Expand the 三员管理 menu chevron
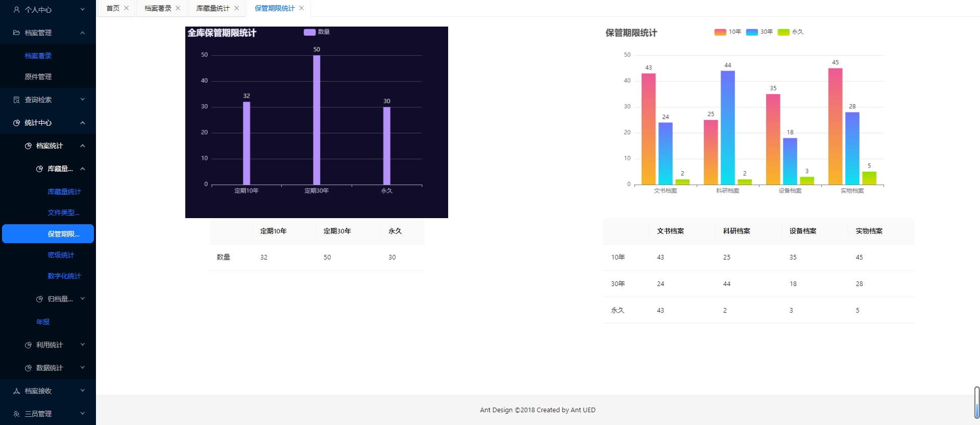980x425 pixels. pyautogui.click(x=83, y=413)
